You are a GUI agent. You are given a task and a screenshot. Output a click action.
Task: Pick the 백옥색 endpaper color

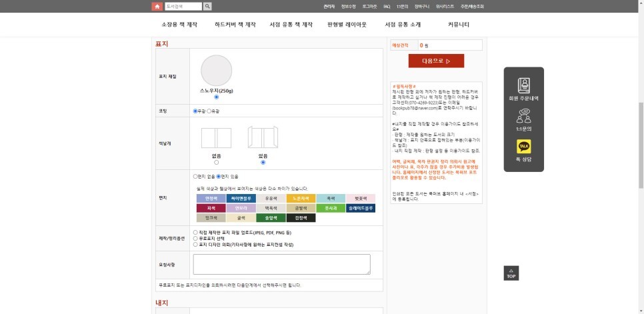pyautogui.click(x=271, y=208)
